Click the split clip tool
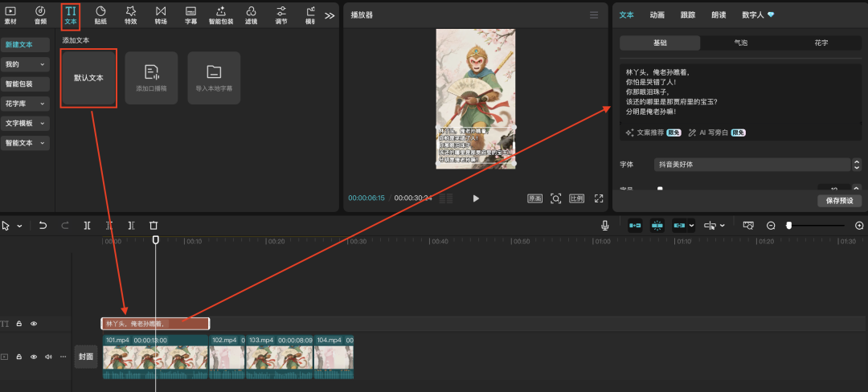Screen dimensions: 868x392 tap(87, 226)
